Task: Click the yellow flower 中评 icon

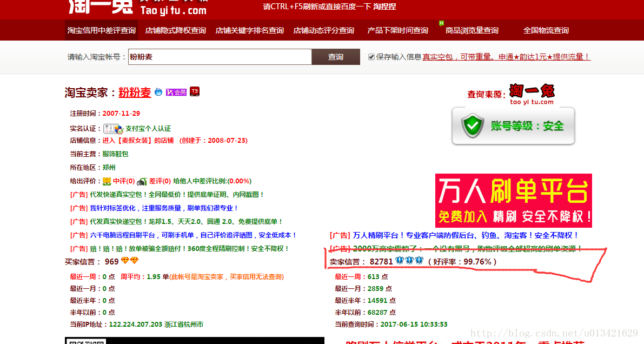Action: 107,181
